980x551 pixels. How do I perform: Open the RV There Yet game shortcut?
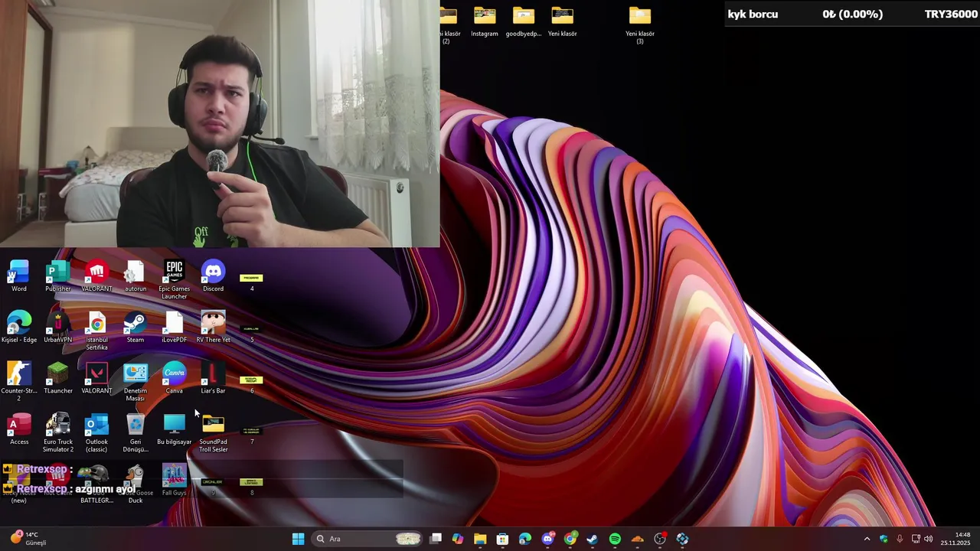click(x=213, y=327)
